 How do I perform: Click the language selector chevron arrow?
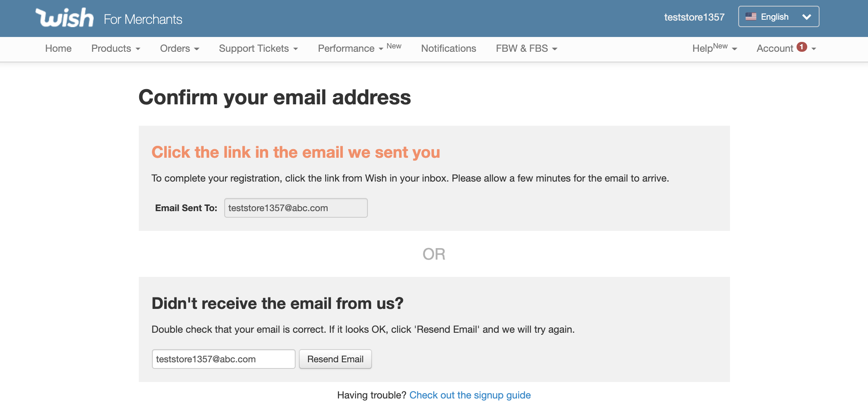[x=807, y=17]
